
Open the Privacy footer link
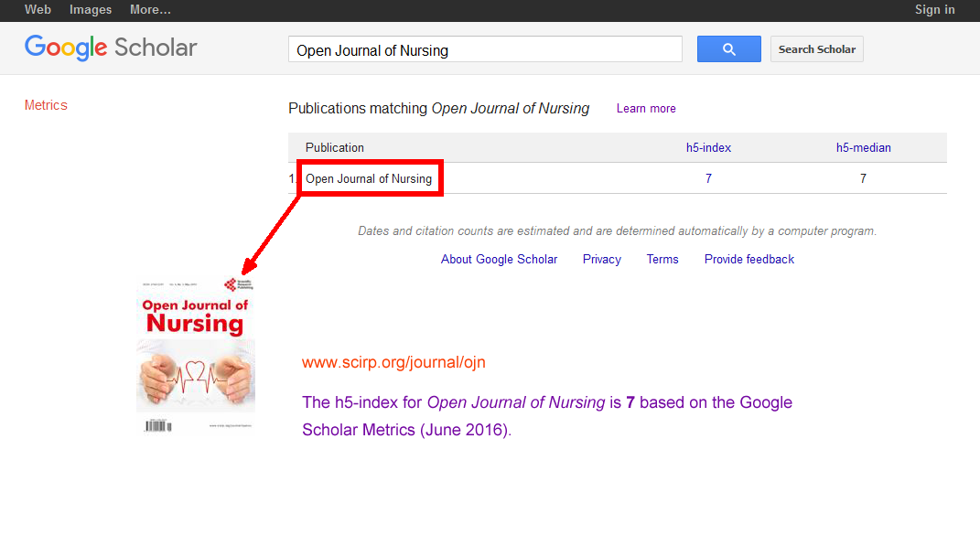click(x=602, y=260)
